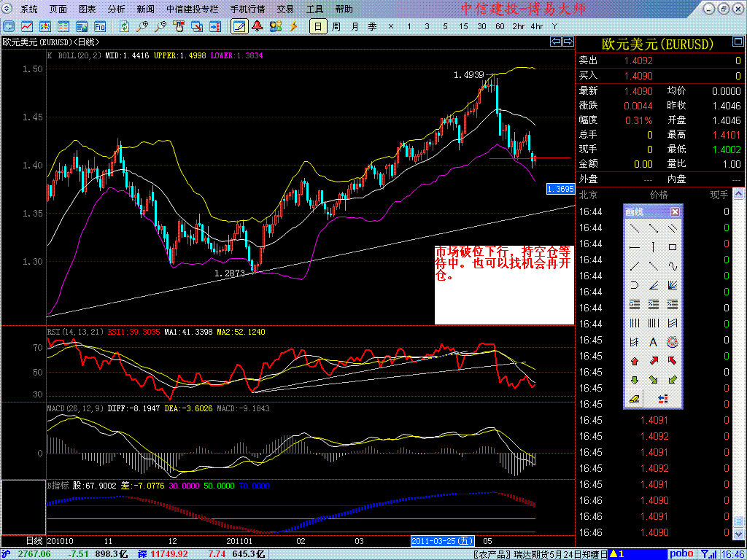Open the 工具 menu

pos(314,9)
